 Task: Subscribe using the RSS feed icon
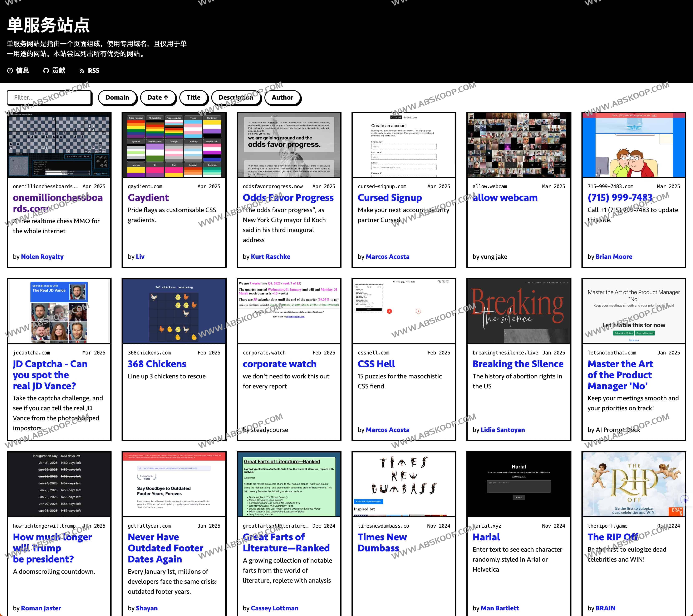(x=82, y=70)
